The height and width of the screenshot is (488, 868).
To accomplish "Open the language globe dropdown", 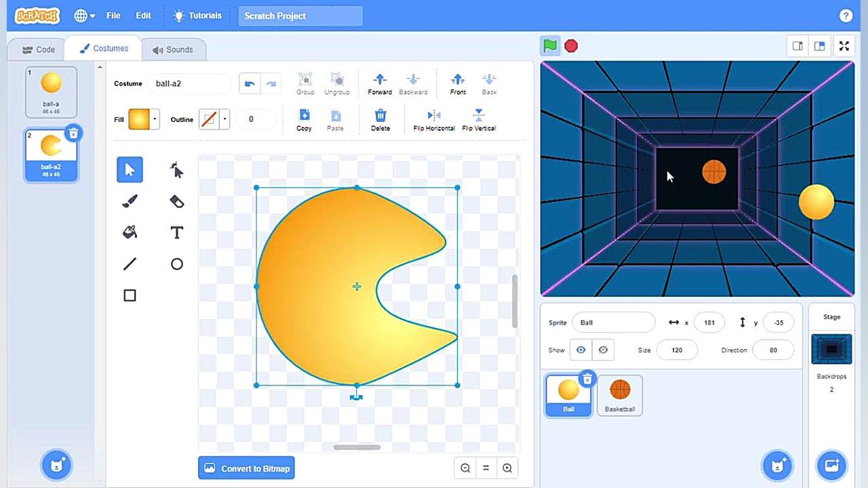I will [x=84, y=16].
